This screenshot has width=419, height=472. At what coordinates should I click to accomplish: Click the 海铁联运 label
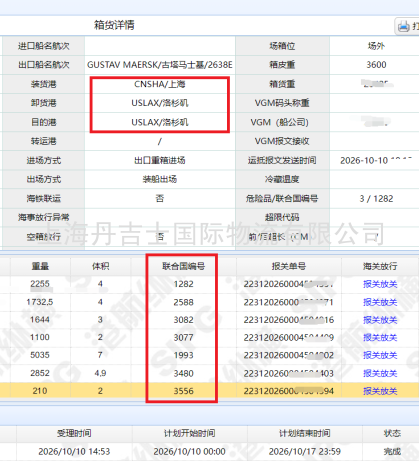[44, 199]
